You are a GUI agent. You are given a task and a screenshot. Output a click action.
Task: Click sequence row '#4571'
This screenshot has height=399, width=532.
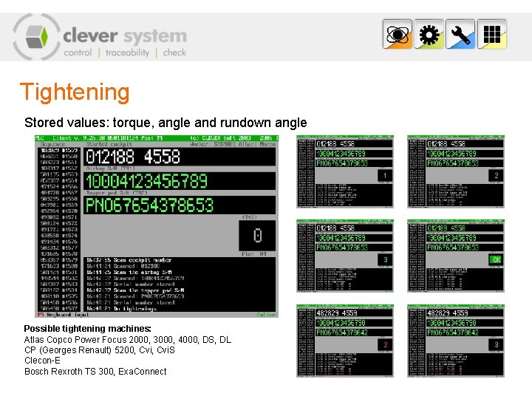(x=59, y=217)
